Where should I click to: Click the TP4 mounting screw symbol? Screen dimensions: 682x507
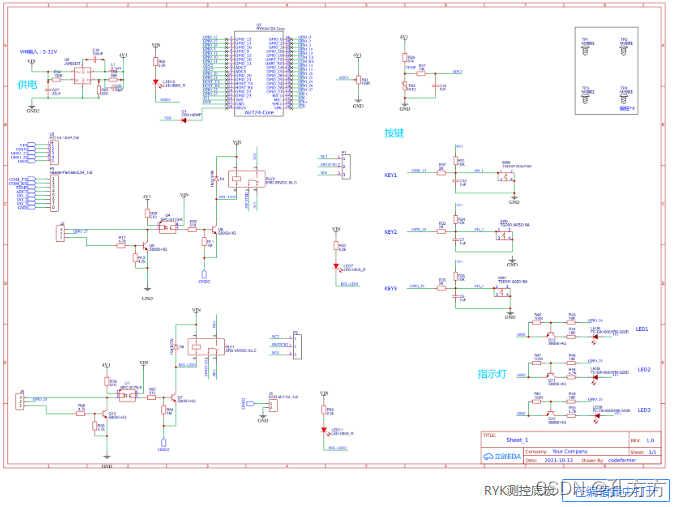tap(624, 99)
